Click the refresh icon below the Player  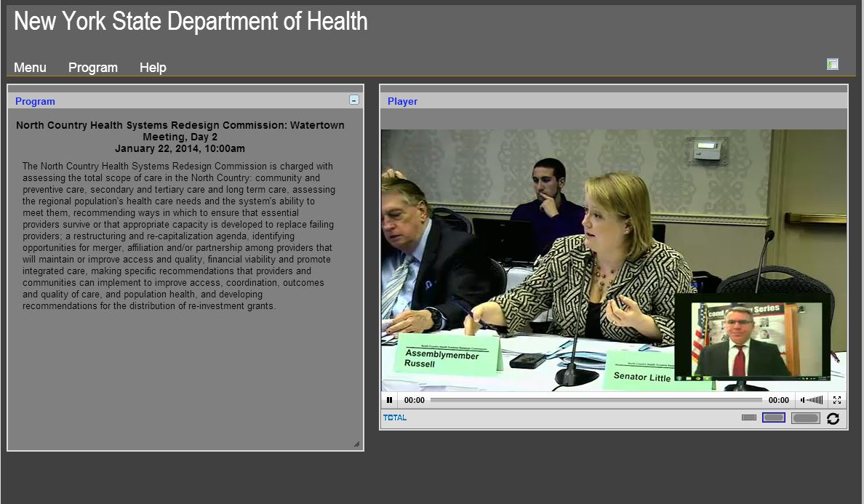[x=833, y=418]
